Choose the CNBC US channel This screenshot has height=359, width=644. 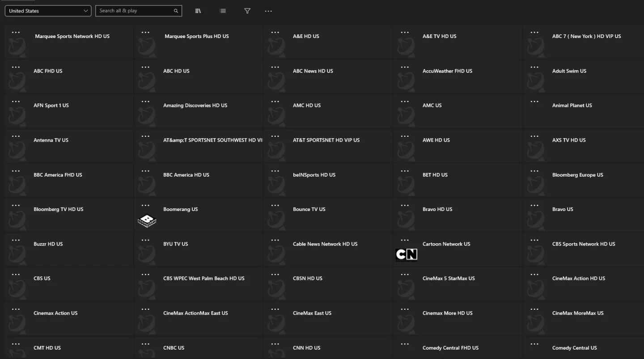(174, 348)
